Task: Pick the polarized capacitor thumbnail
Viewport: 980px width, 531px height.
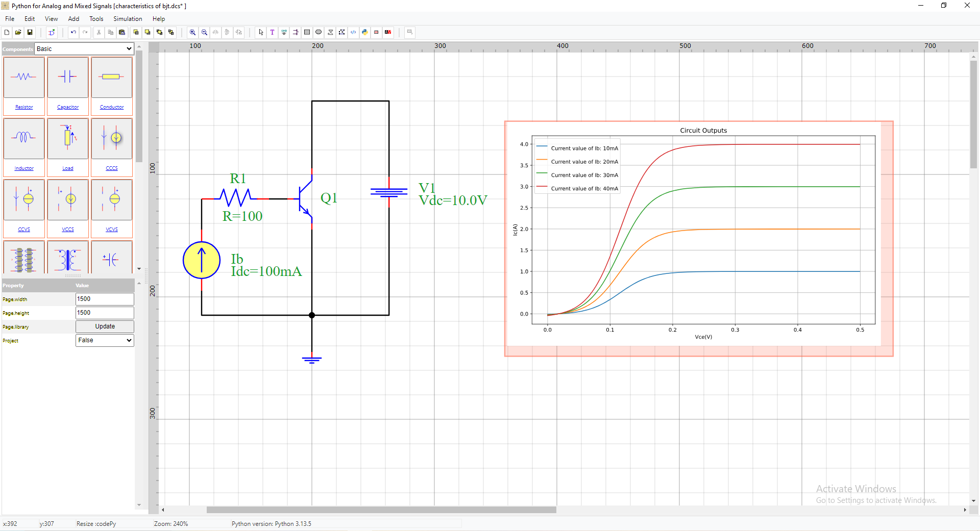Action: [112, 258]
